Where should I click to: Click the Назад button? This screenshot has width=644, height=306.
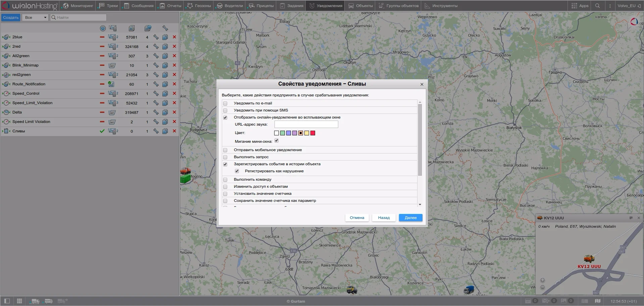pos(384,218)
